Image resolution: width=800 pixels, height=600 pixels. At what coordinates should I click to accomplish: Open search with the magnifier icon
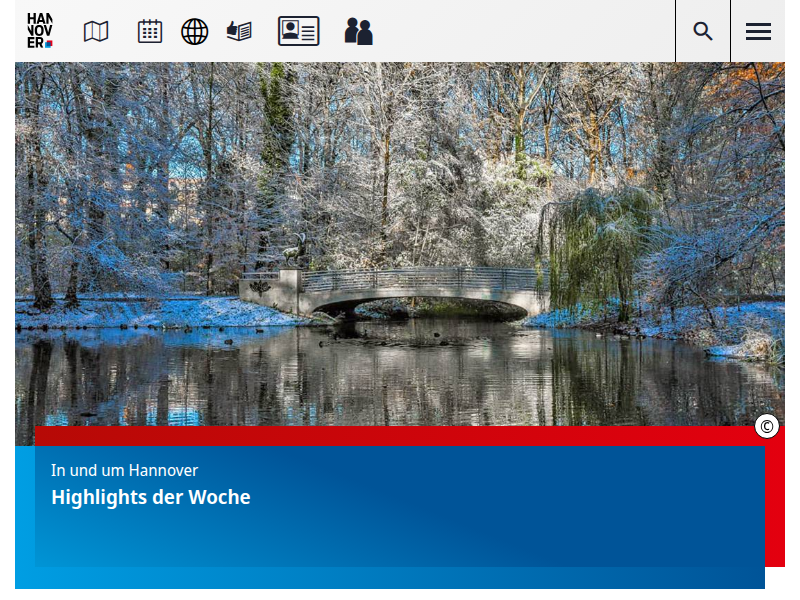tap(703, 31)
